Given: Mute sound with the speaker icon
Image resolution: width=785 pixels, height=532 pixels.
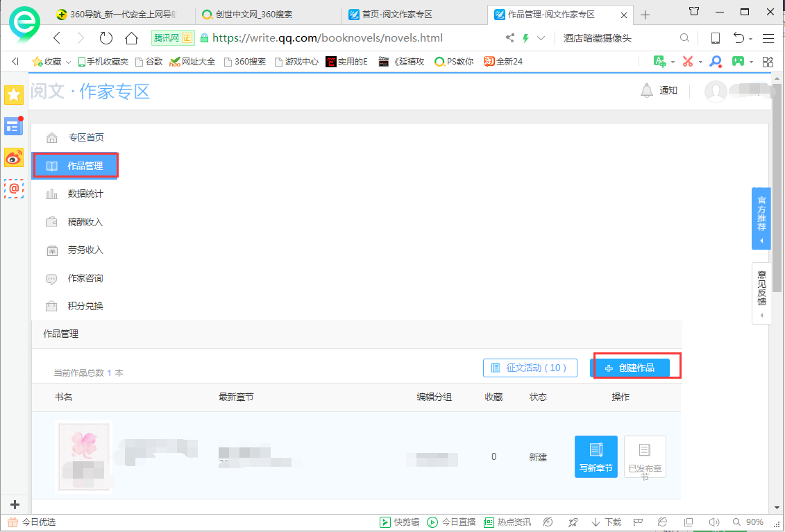Looking at the screenshot, I should click(x=716, y=522).
